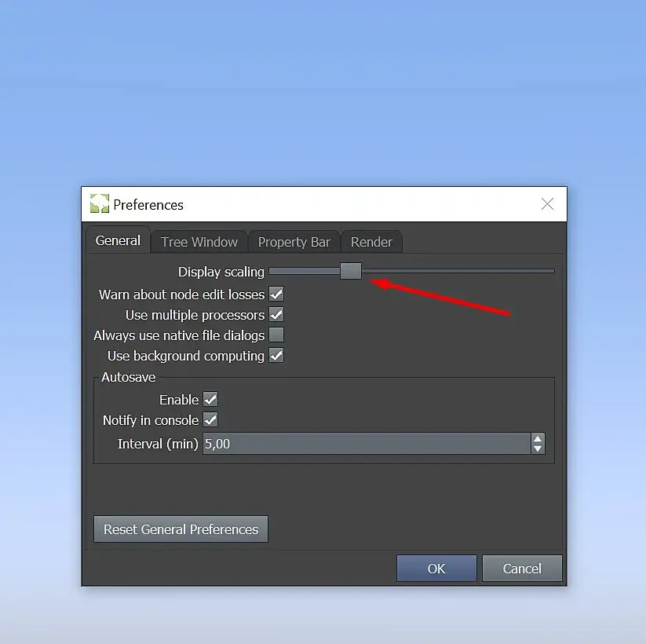Screen dimensions: 646x644
Task: Uncheck the Autosave Enable checkbox
Action: tap(210, 399)
